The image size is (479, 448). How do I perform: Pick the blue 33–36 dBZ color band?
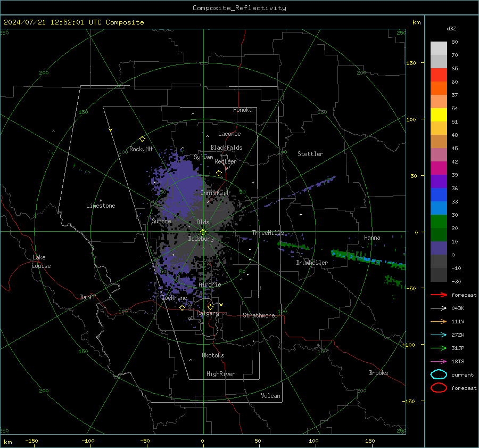point(439,195)
